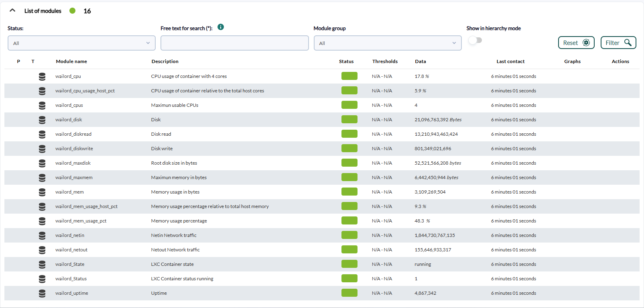Image resolution: width=644 pixels, height=308 pixels.
Task: Click the database icon for wailord_maxdisk
Action: (42, 163)
